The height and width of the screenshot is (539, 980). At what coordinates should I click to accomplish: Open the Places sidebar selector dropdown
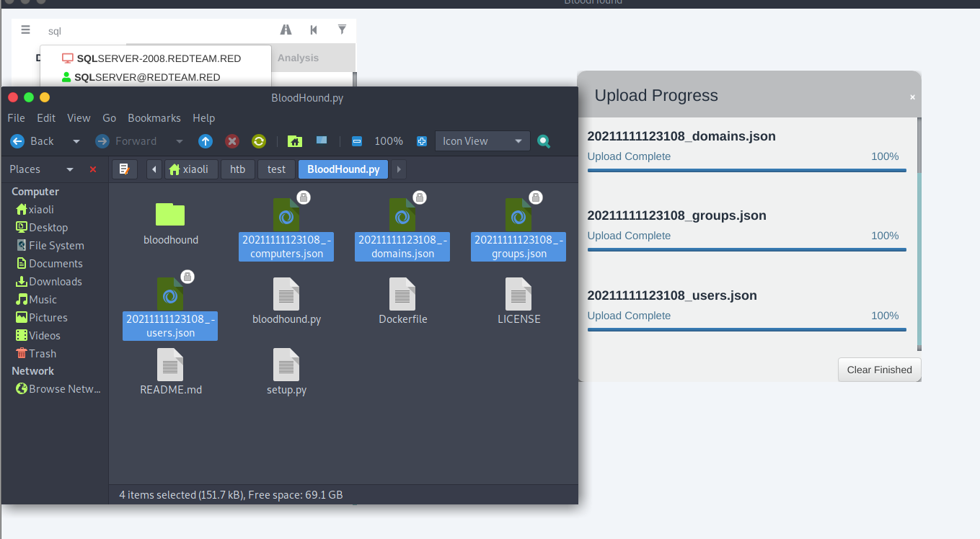(42, 169)
